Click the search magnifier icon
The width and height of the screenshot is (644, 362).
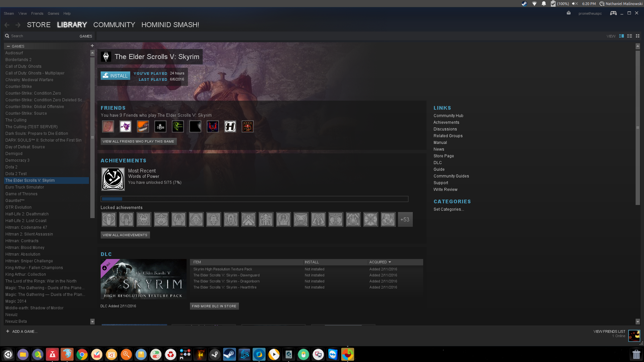[x=7, y=36]
